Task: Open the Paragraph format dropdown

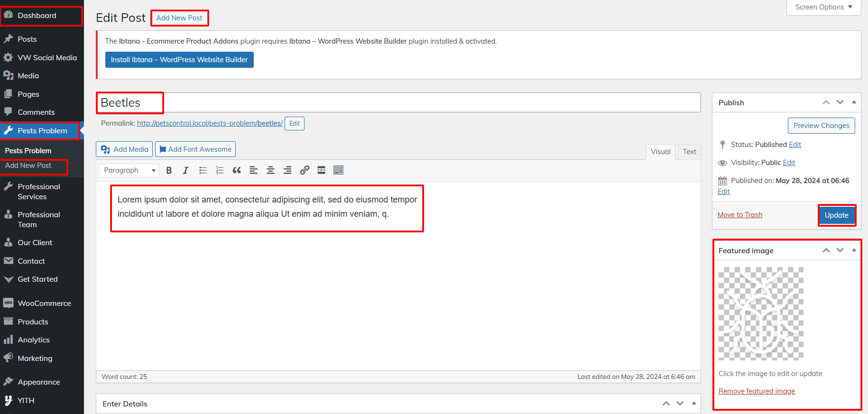Action: (x=129, y=170)
